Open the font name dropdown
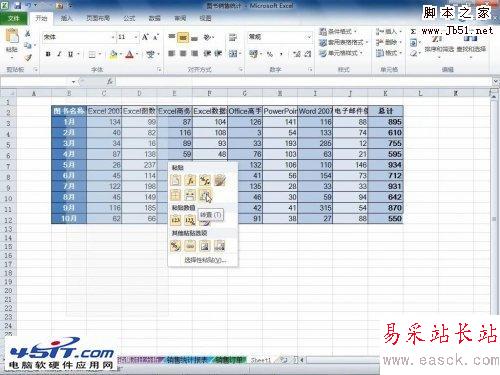Image resolution: width=500 pixels, height=375 pixels. 113,37
